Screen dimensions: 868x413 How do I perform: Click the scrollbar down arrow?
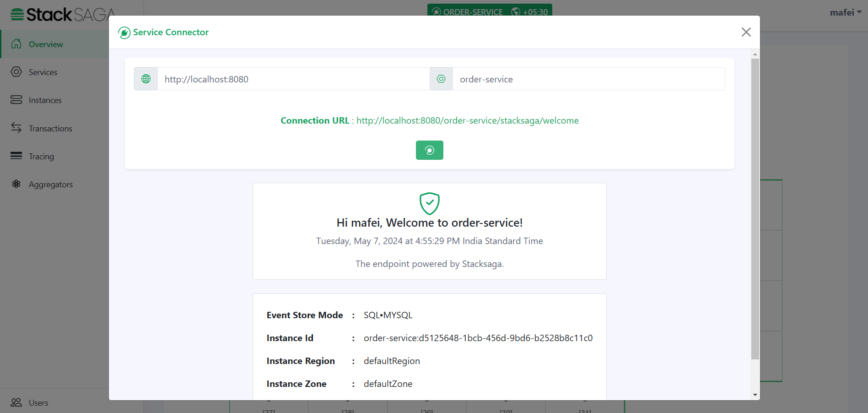[755, 395]
